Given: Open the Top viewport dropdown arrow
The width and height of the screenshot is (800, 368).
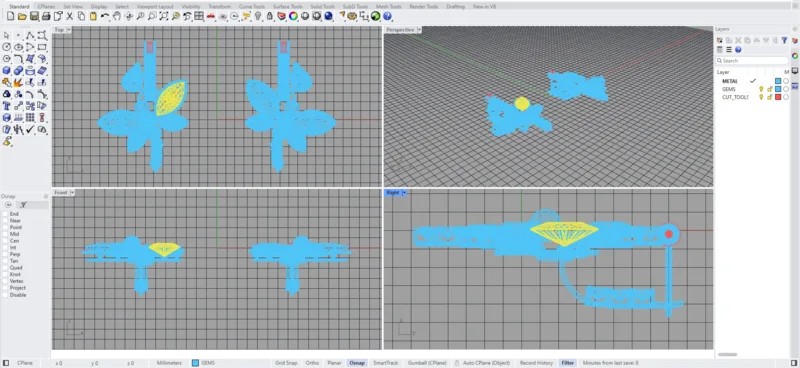Looking at the screenshot, I should [69, 30].
